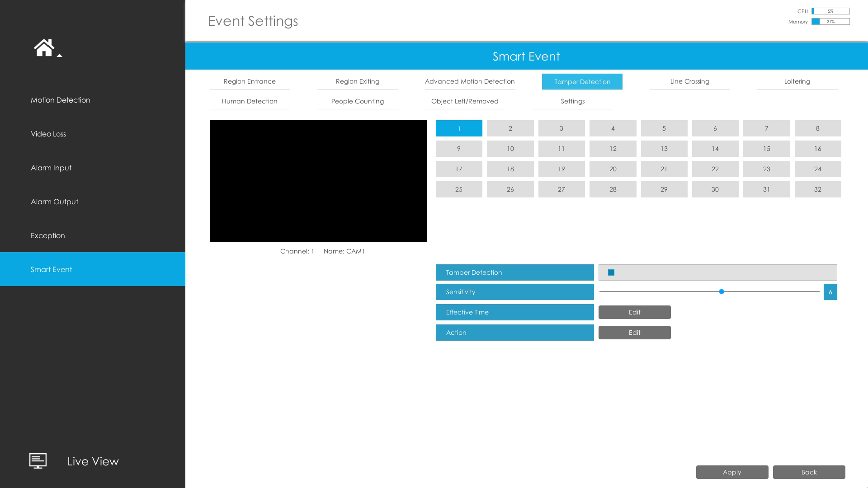Select the Line Crossing tab
868x488 pixels.
coord(690,81)
